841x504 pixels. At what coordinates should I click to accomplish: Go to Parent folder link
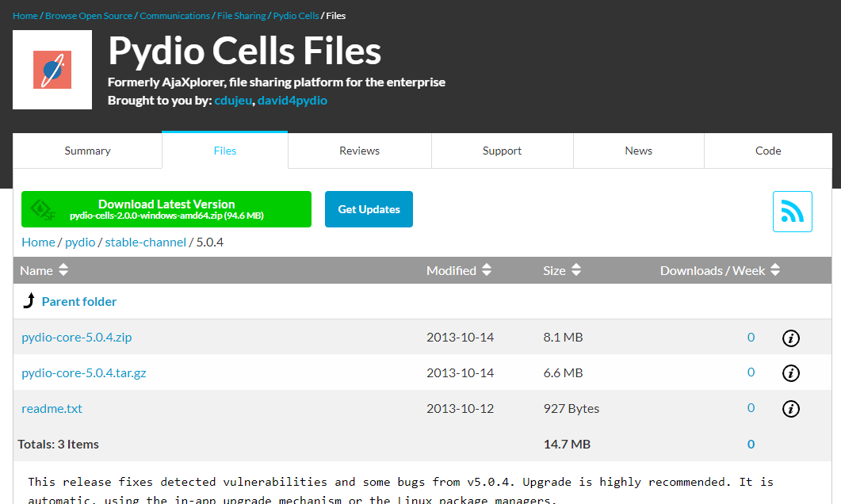[78, 301]
